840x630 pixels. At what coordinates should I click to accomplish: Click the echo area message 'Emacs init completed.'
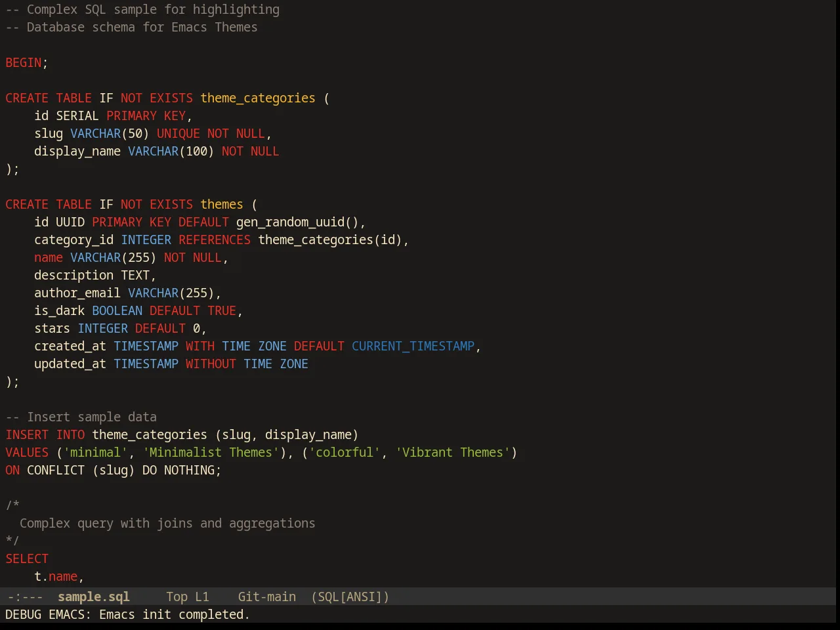coord(175,614)
